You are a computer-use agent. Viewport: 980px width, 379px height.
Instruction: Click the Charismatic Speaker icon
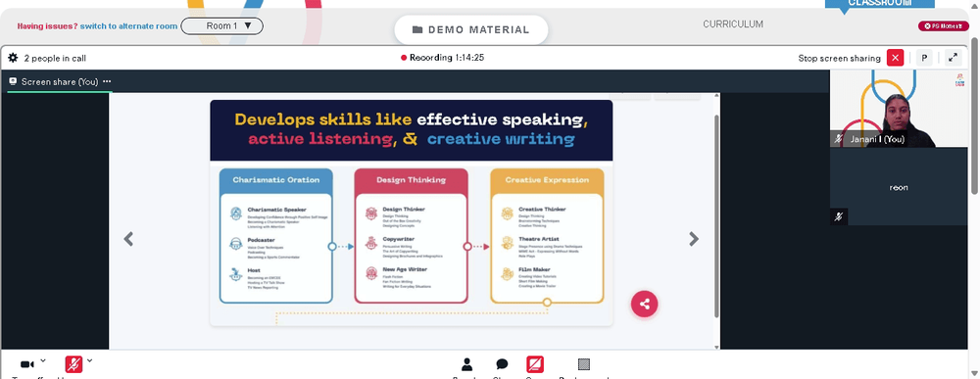tap(235, 213)
